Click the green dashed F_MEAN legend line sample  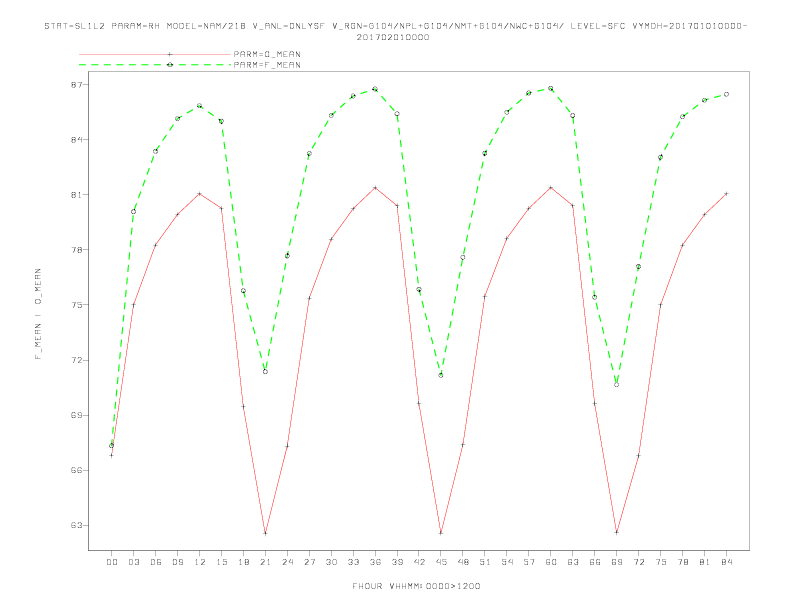pos(155,65)
